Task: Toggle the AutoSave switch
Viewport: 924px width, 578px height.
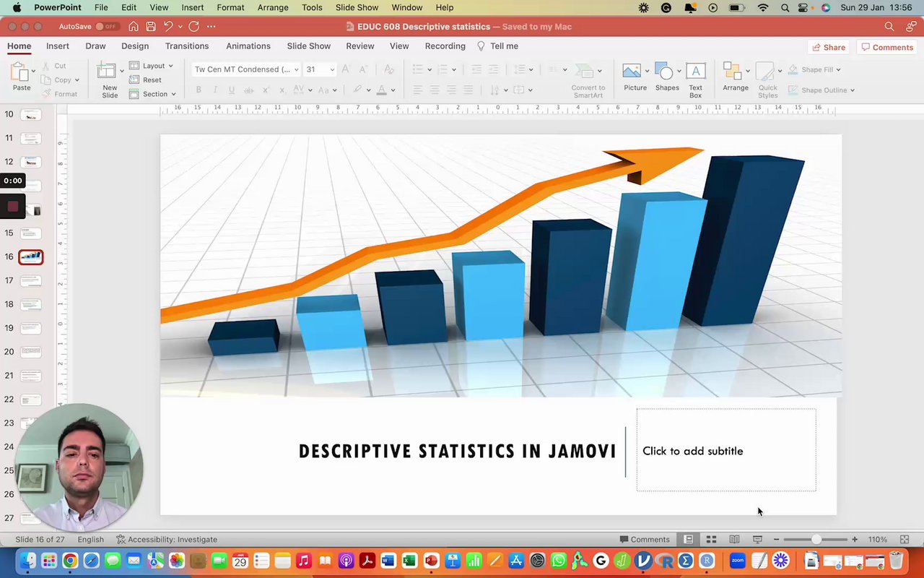Action: click(107, 27)
